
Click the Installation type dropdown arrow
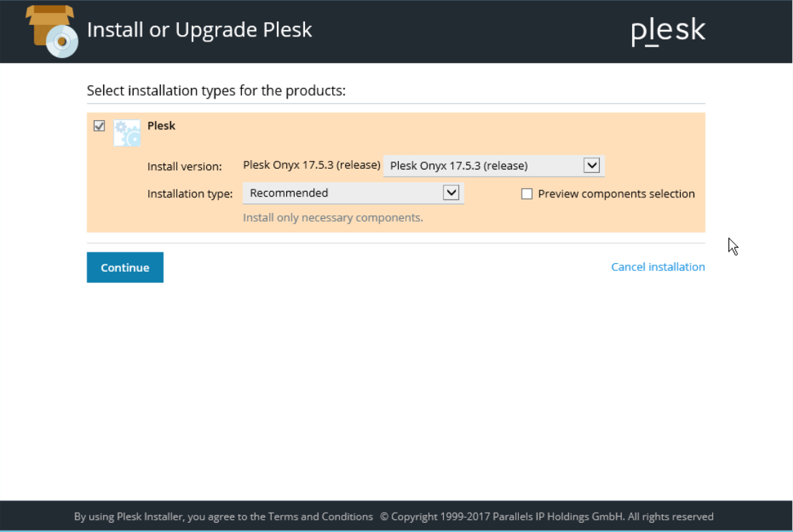click(x=450, y=193)
